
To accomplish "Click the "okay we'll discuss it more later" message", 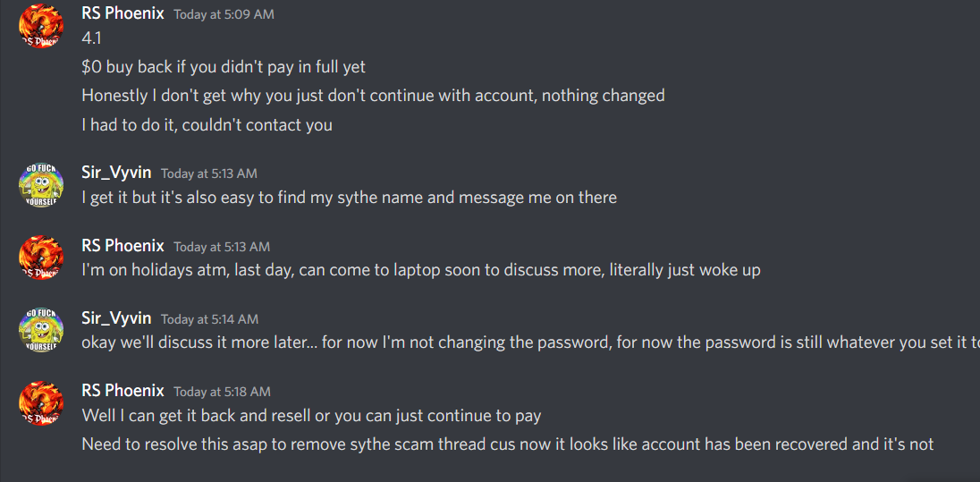I will point(528,342).
